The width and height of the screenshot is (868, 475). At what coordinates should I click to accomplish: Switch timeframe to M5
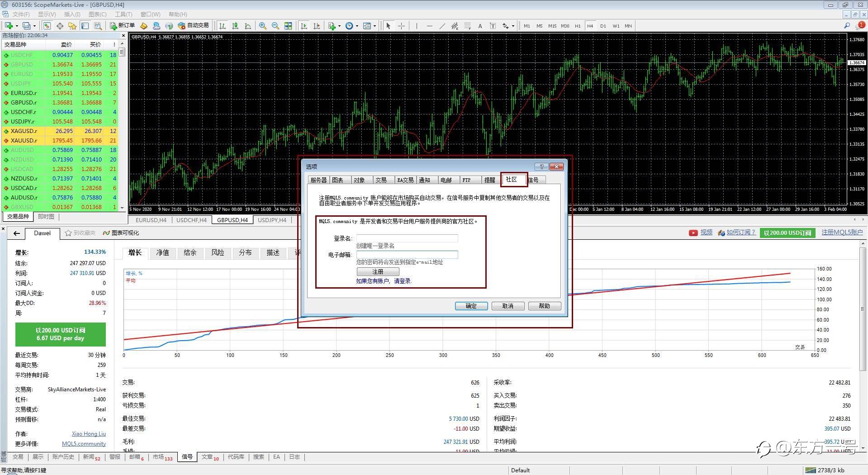(x=540, y=26)
